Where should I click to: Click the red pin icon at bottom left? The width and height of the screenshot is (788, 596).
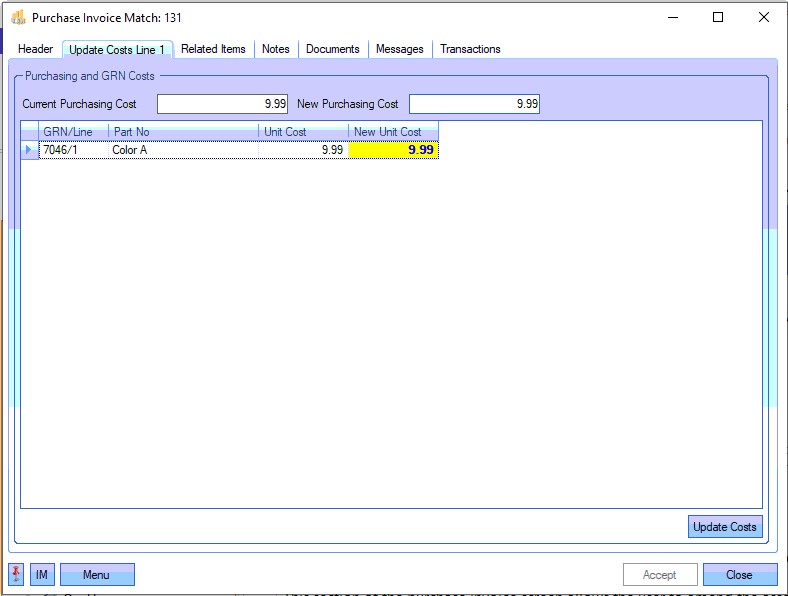click(16, 575)
